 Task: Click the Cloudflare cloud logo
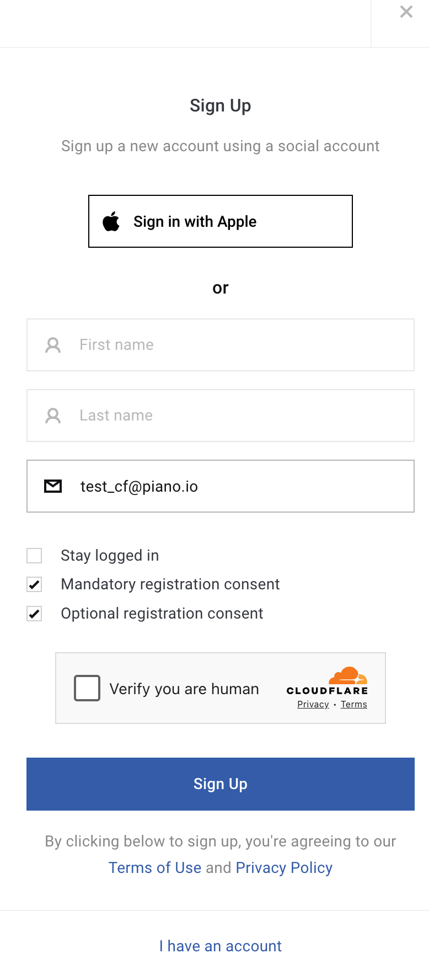pos(348,676)
